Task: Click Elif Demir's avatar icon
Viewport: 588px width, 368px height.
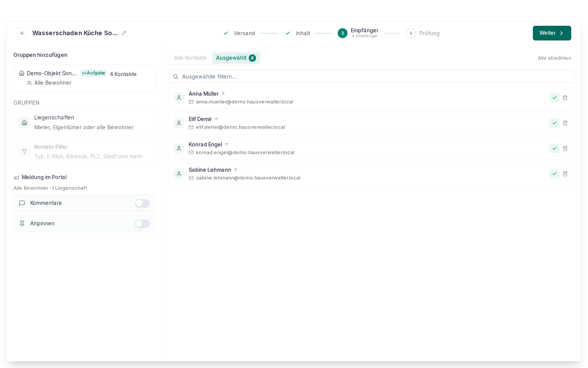Action: coord(179,123)
